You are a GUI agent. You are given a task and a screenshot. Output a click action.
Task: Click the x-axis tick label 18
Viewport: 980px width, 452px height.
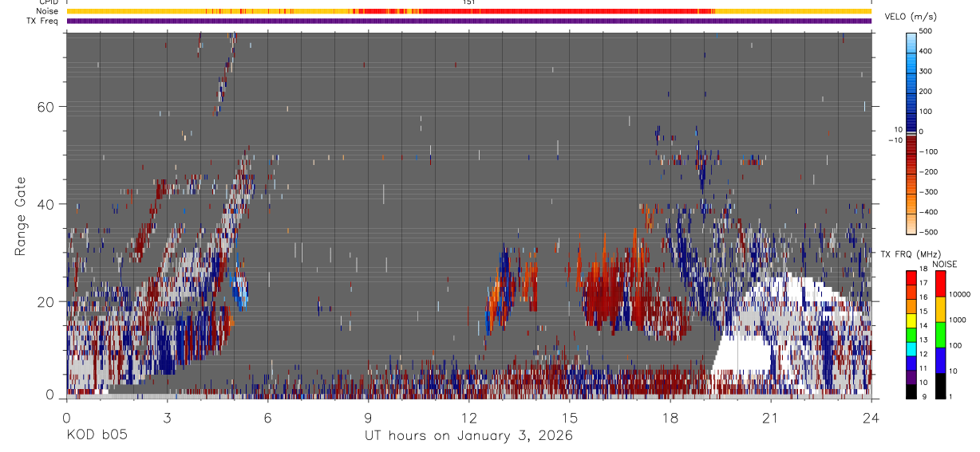click(x=670, y=418)
